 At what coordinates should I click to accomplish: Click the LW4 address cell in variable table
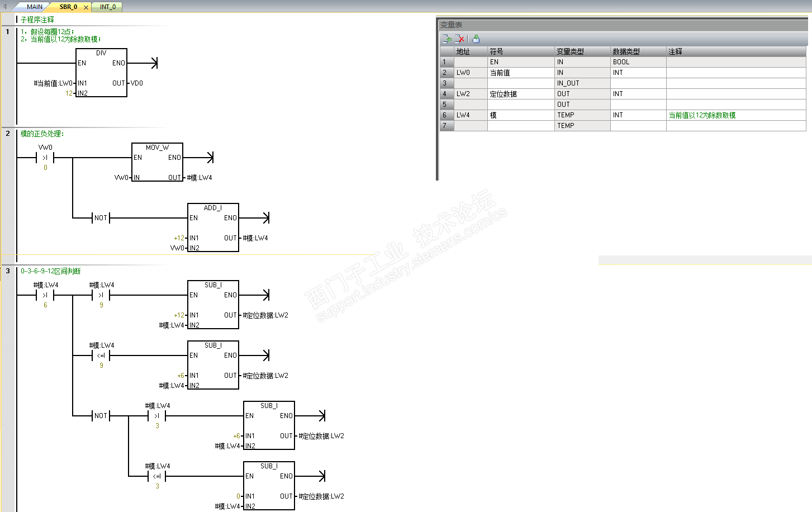click(471, 115)
